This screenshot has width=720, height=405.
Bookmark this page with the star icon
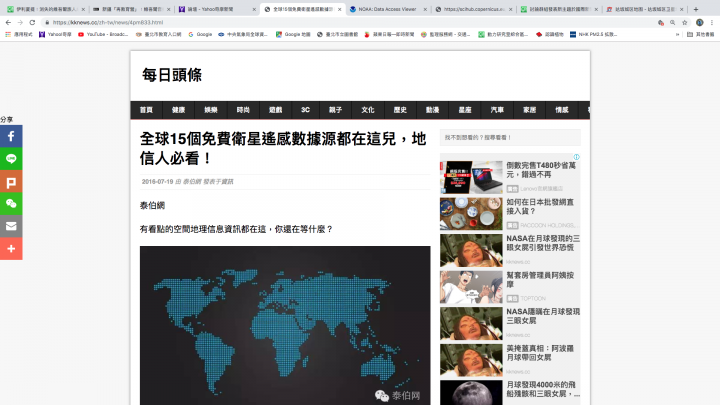point(685,22)
